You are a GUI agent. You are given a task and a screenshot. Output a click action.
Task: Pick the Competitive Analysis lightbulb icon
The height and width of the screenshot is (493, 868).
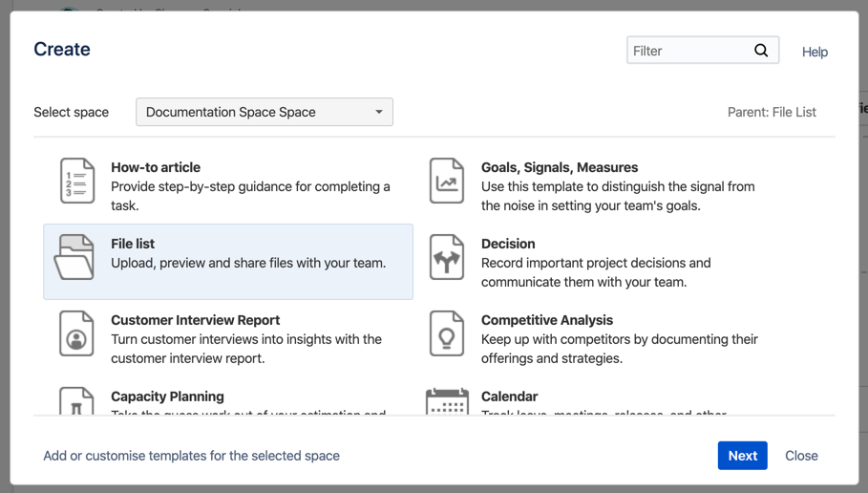click(447, 333)
